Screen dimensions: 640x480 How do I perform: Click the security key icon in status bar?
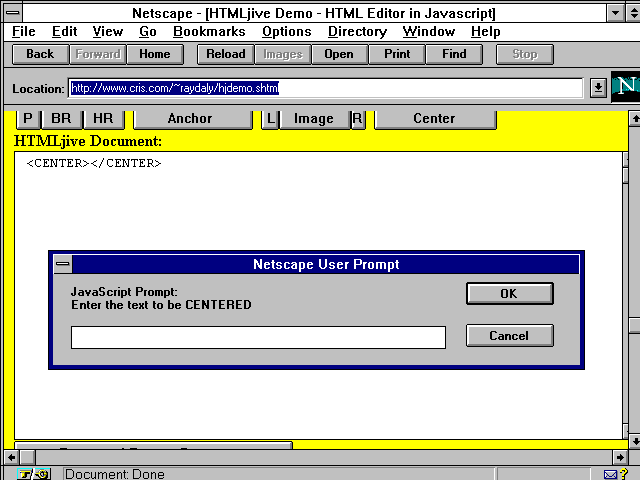pos(34,474)
